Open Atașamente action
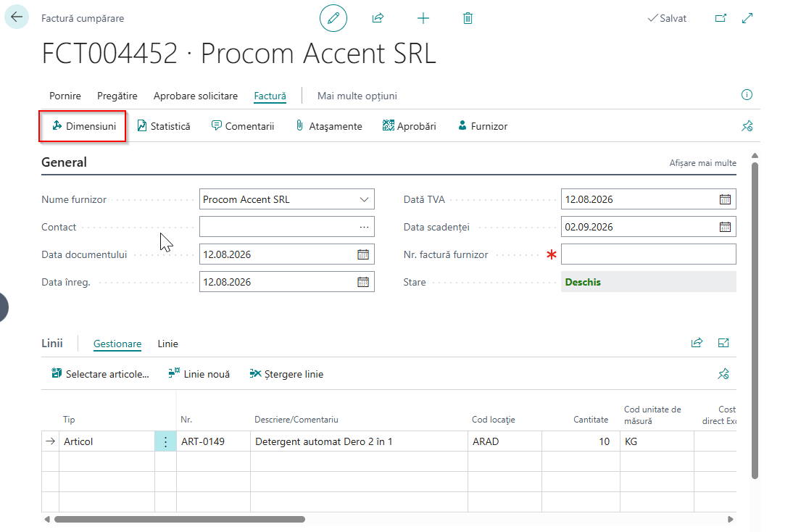This screenshot has height=532, width=793. point(329,126)
